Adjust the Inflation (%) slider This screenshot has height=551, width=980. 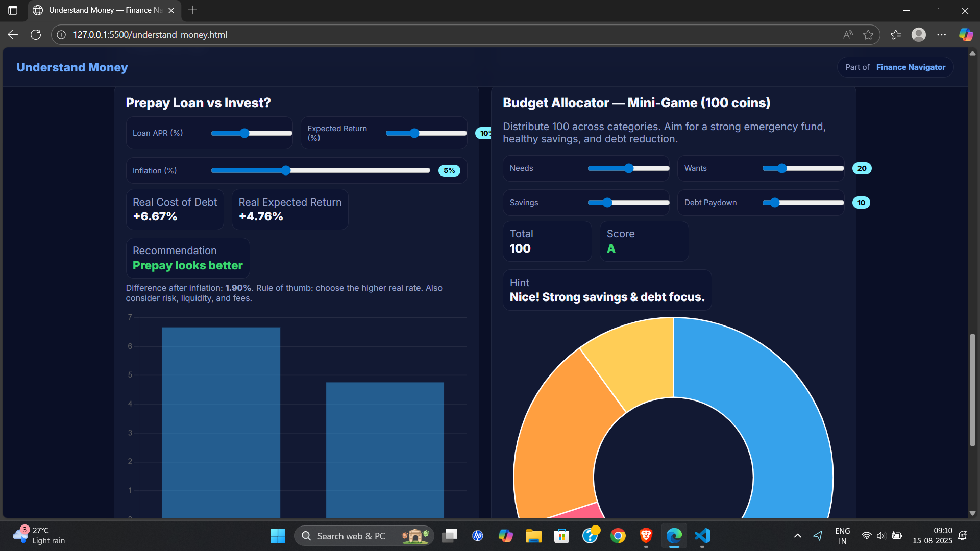coord(286,170)
